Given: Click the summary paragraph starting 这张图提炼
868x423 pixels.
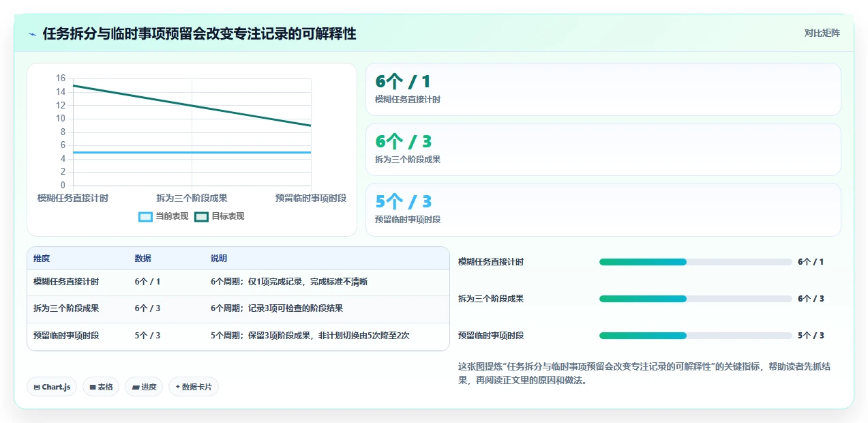Looking at the screenshot, I should pos(644,374).
